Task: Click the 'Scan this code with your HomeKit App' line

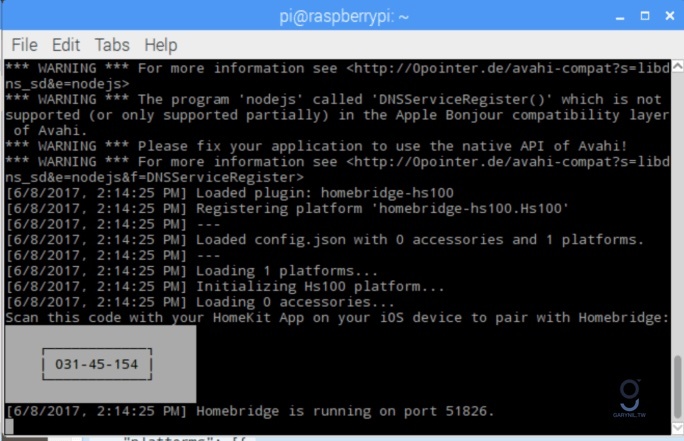Action: pyautogui.click(x=337, y=318)
